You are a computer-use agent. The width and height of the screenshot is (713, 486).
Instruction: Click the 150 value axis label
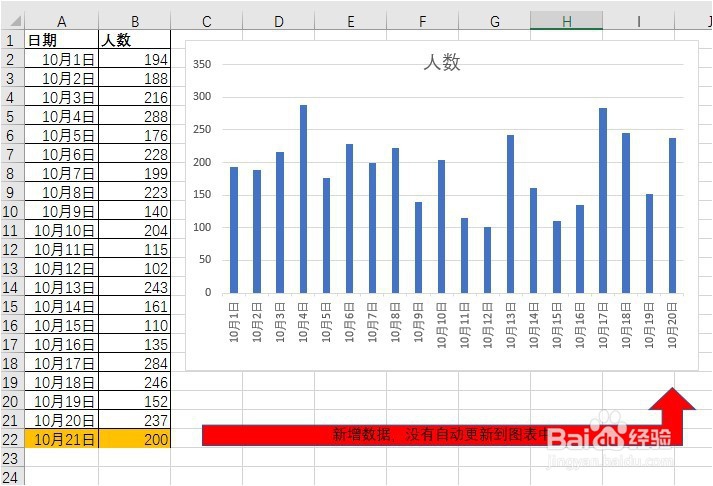(x=202, y=195)
